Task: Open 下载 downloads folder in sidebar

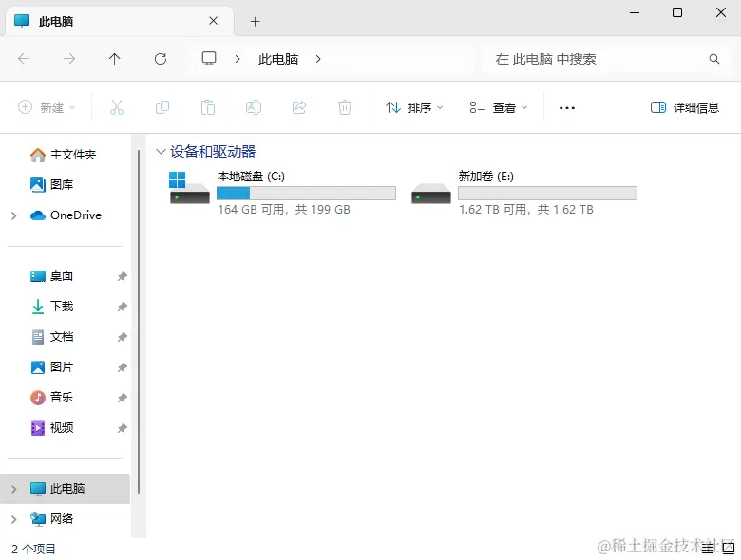Action: coord(51,307)
